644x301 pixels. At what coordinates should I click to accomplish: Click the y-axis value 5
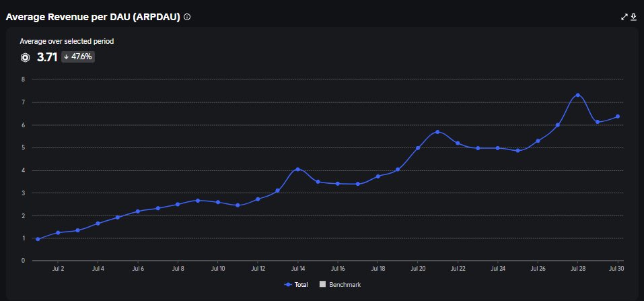[23, 147]
